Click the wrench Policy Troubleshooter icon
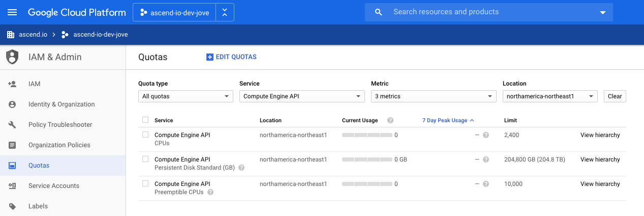The image size is (644, 216). pos(13,125)
